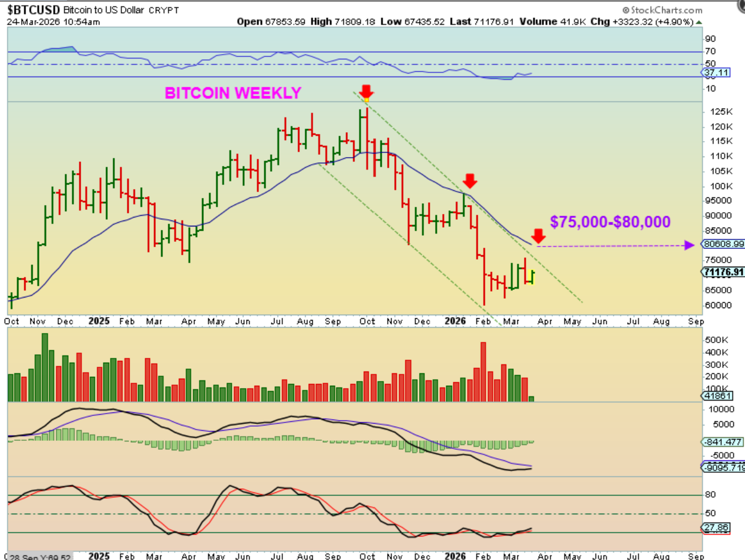
Task: Click the 500K volume axis label
Action: (715, 340)
